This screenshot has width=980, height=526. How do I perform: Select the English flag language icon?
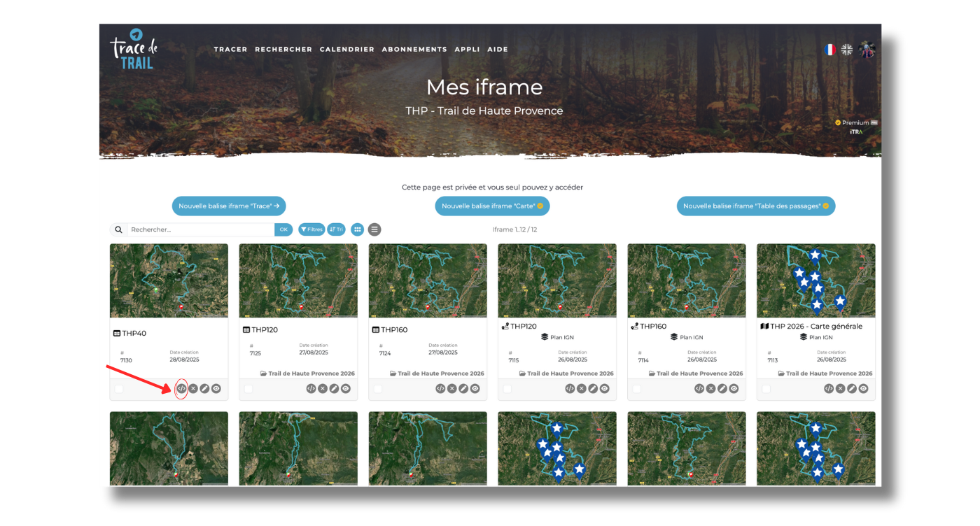click(x=847, y=50)
